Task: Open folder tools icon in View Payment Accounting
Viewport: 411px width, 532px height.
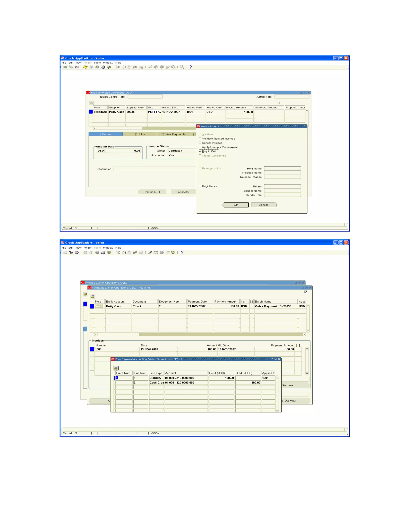Action: click(x=116, y=368)
